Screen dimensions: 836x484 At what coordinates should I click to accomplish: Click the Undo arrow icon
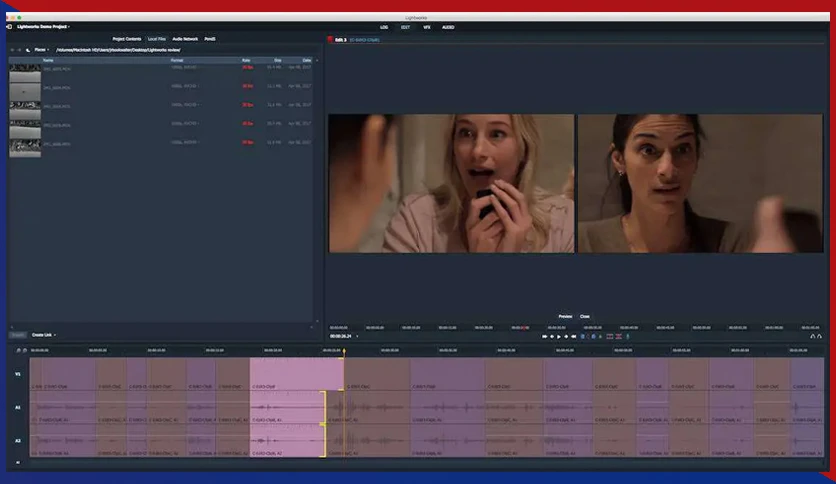tap(813, 336)
